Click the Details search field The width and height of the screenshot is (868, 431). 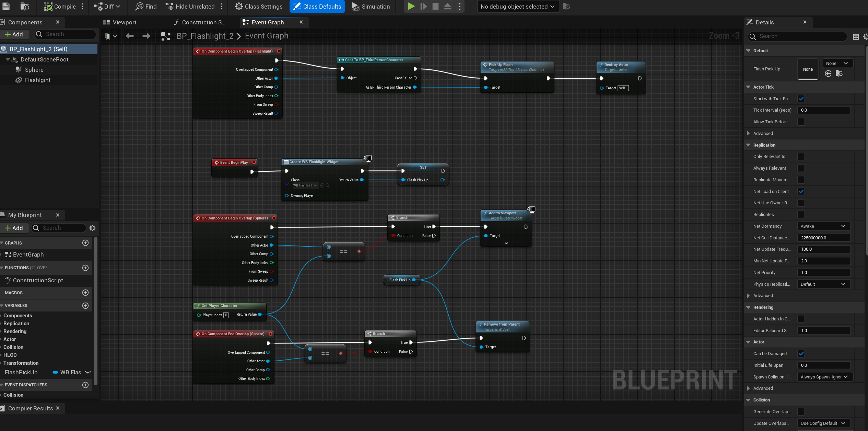pyautogui.click(x=797, y=36)
